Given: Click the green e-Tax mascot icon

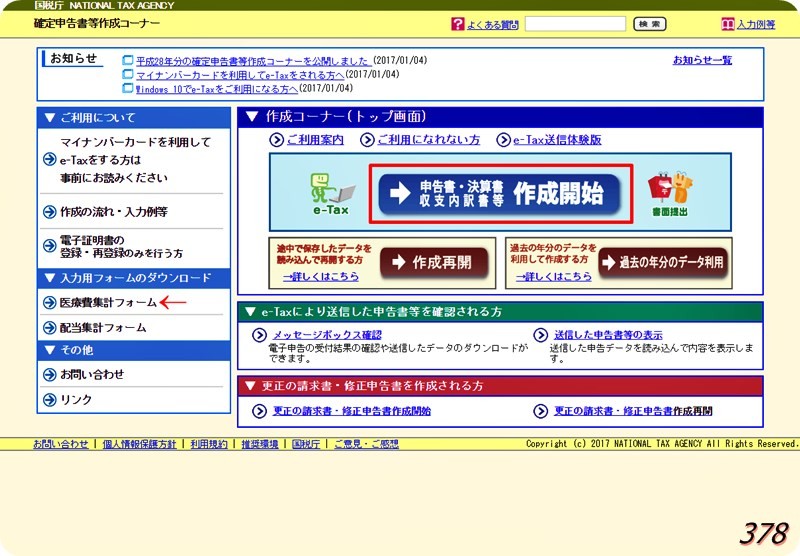Looking at the screenshot, I should click(332, 194).
